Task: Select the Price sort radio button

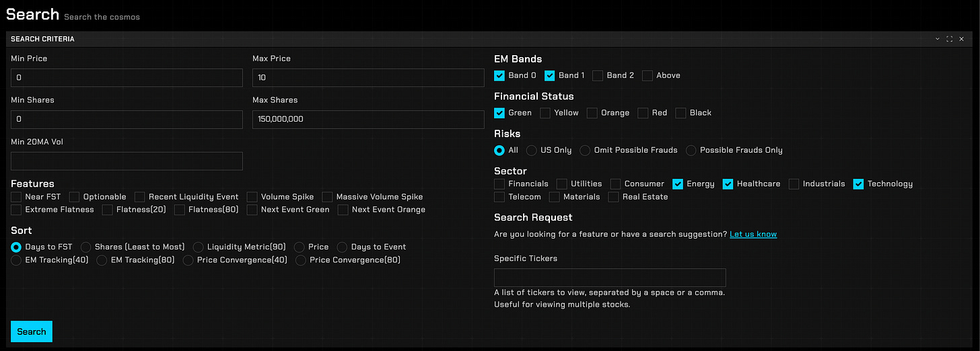Action: tap(300, 247)
